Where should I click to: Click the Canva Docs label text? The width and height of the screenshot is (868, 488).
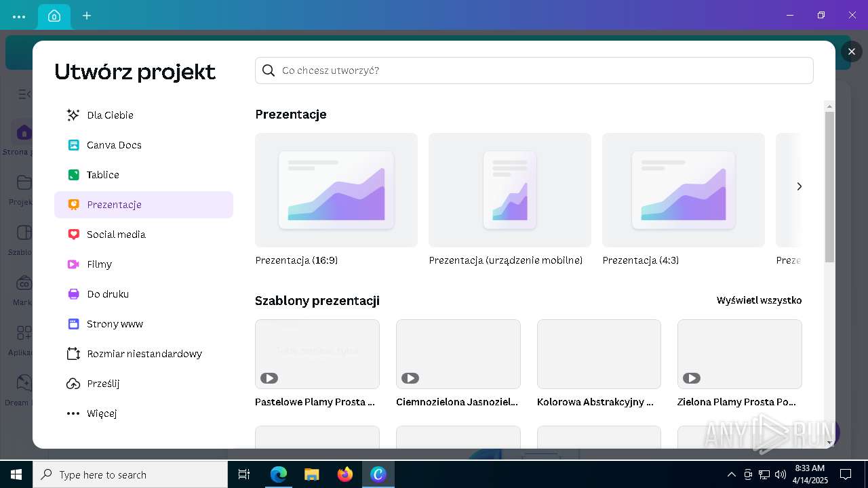(114, 145)
